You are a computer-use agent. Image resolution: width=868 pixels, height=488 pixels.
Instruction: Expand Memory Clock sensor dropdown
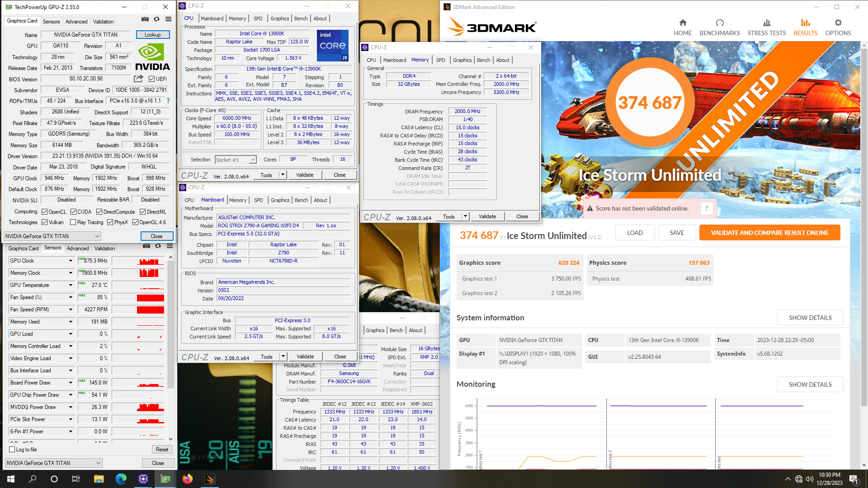(71, 273)
